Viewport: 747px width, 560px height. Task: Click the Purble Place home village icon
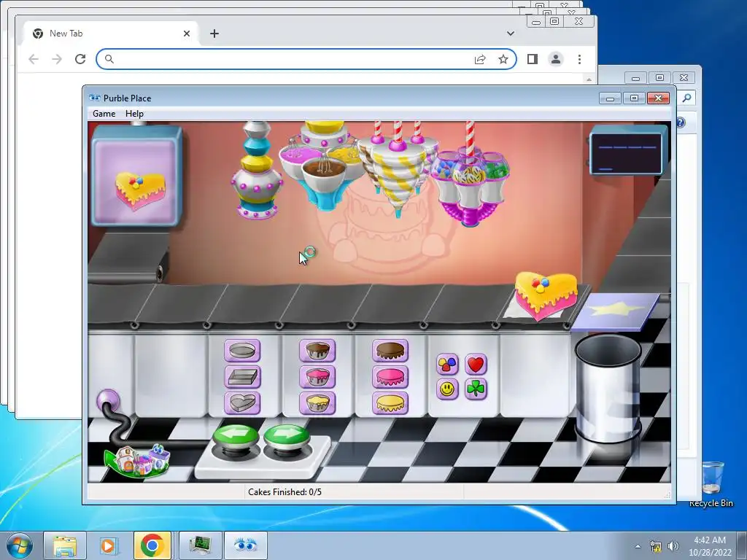click(137, 460)
